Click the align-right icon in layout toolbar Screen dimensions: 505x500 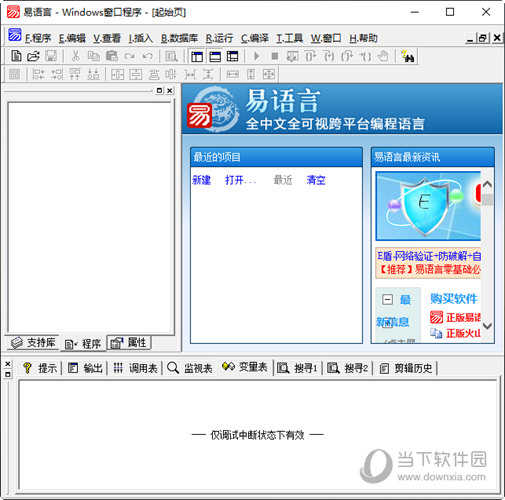click(x=57, y=74)
